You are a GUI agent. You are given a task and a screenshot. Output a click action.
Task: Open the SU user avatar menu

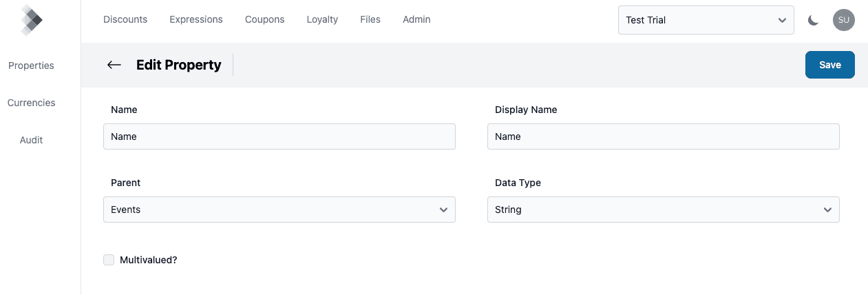tap(843, 20)
